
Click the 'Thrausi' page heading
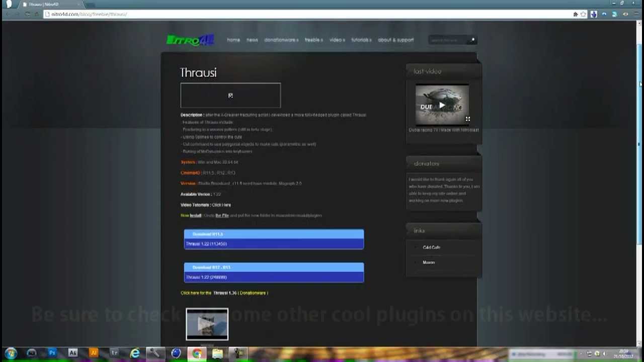tap(198, 72)
